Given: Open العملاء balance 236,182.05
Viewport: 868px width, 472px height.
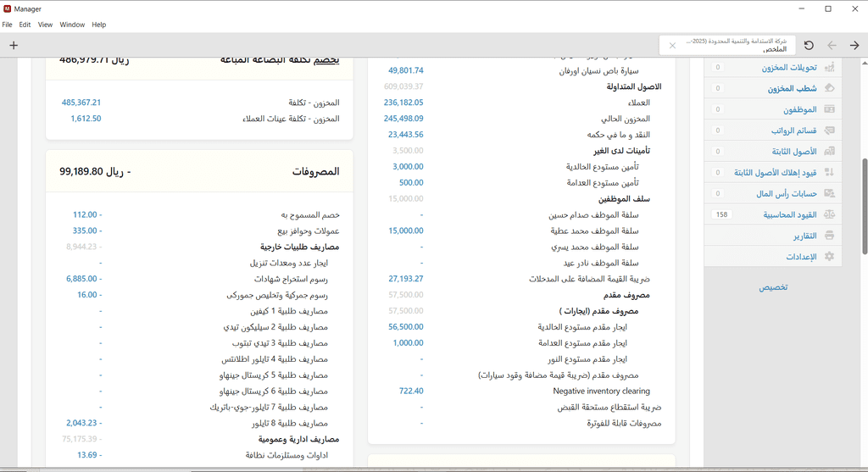Looking at the screenshot, I should point(403,103).
